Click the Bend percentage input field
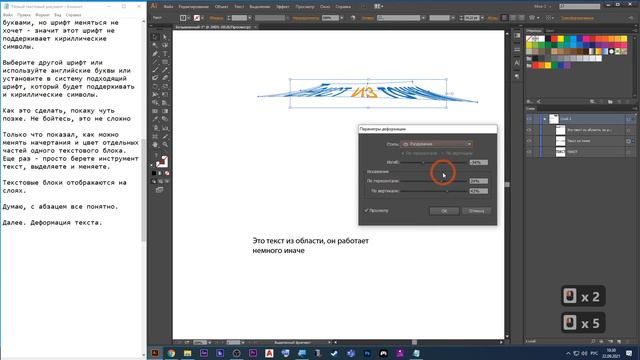This screenshot has height=360, width=640. [478, 162]
